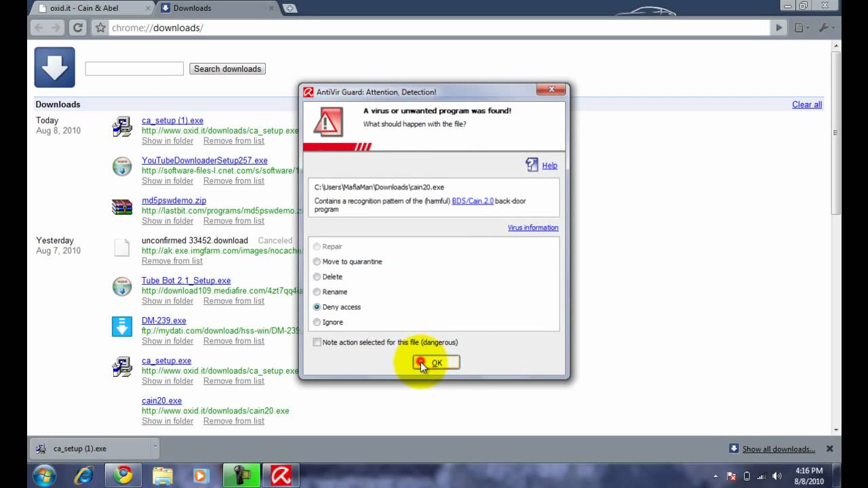This screenshot has width=868, height=488.
Task: Expand the ca_setup (1).exe shelf item menu
Action: [x=155, y=447]
